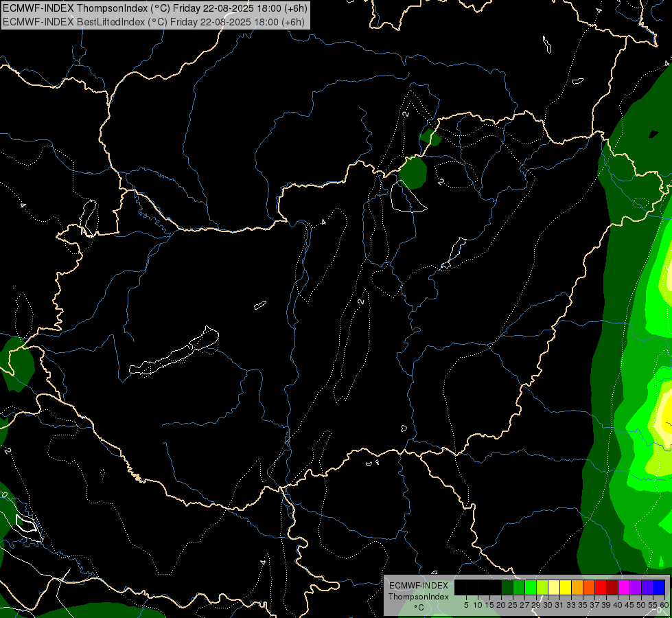Viewport: 672px width, 618px height.
Task: Pick the pure yellow 31–33 legend swatch
Action: 566,587
